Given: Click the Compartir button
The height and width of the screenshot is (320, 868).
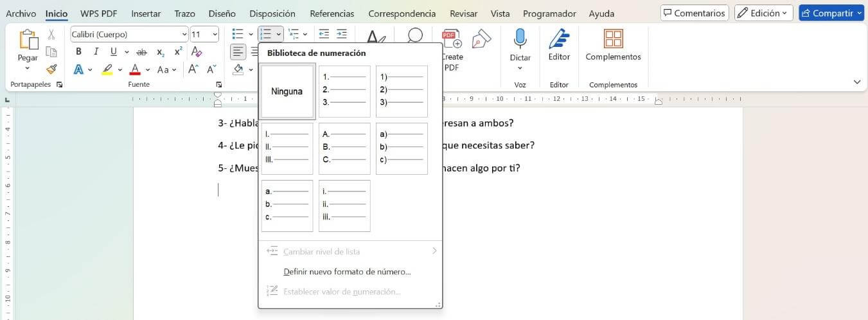Looking at the screenshot, I should coord(833,13).
